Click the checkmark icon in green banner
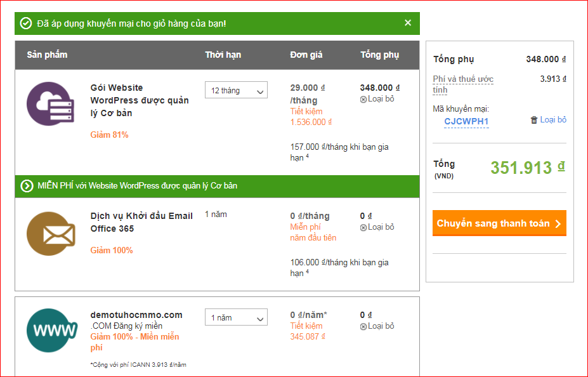The image size is (588, 377). point(25,23)
